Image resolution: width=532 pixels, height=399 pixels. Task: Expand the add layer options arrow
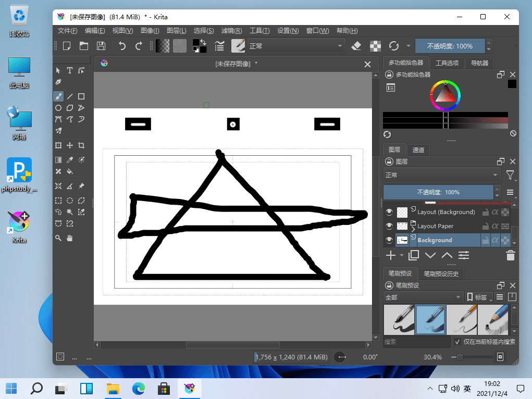coord(402,255)
